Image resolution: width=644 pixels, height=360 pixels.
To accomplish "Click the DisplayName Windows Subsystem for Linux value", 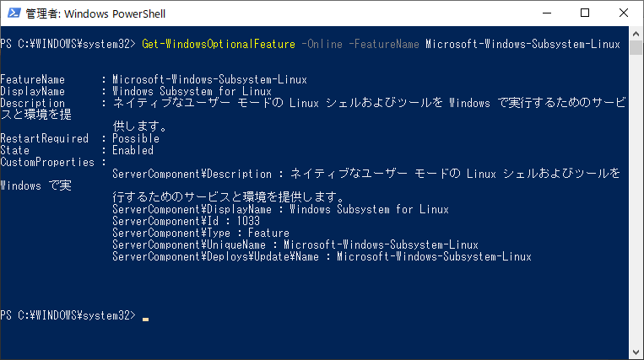I will [x=192, y=91].
